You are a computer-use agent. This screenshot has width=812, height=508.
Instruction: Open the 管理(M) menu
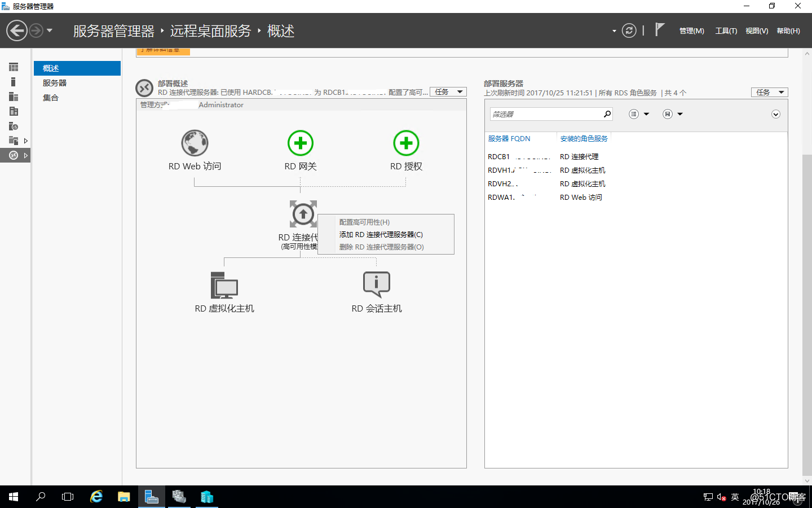coord(692,31)
